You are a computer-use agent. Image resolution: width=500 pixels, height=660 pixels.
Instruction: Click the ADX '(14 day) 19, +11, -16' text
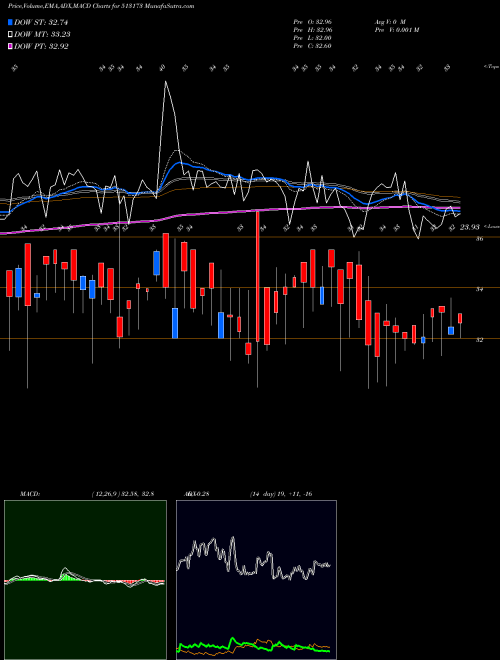(281, 494)
